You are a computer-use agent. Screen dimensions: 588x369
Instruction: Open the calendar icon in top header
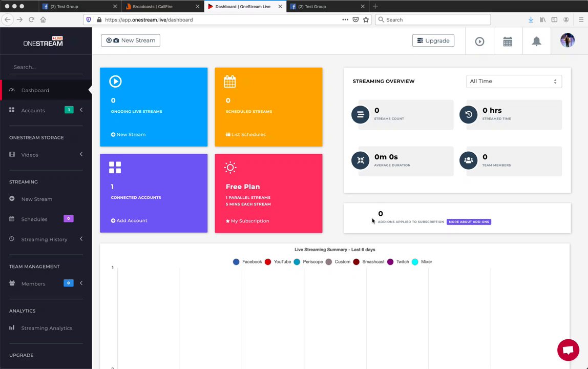pyautogui.click(x=508, y=42)
